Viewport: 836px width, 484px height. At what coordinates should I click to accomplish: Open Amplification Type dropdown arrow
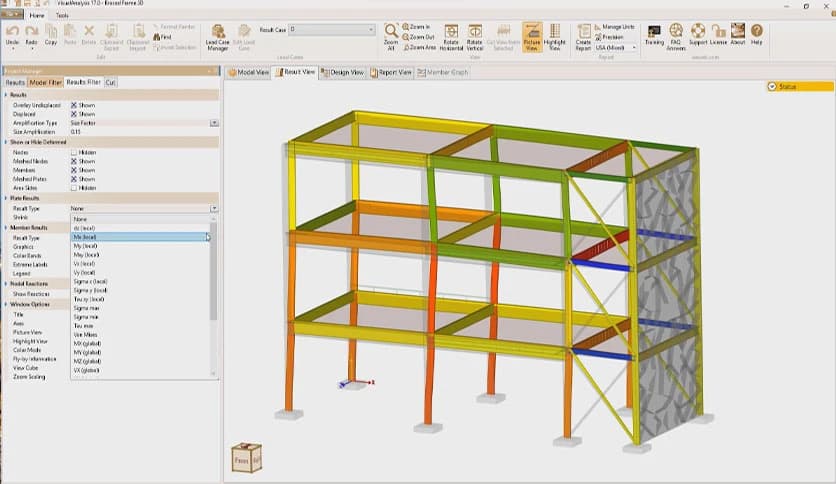click(x=214, y=123)
